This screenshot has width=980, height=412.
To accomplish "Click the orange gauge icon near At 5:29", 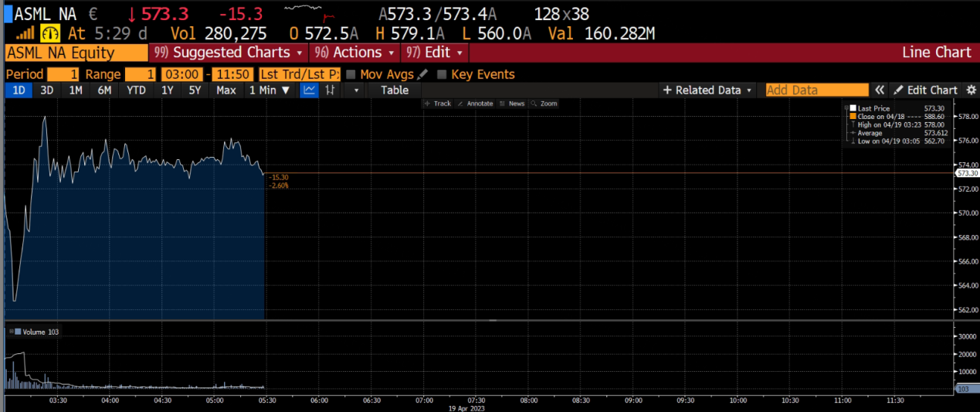I will [x=51, y=33].
